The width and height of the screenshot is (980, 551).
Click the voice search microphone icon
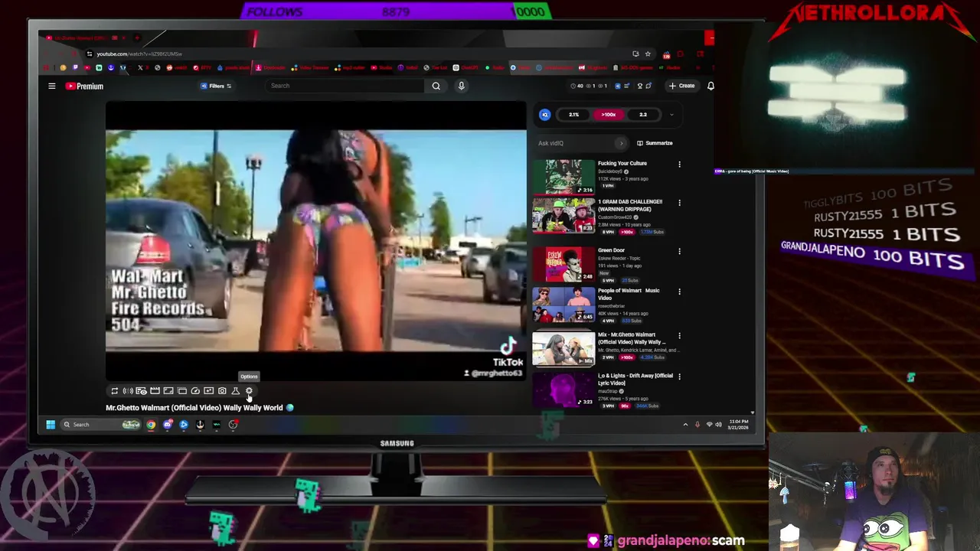click(x=461, y=86)
